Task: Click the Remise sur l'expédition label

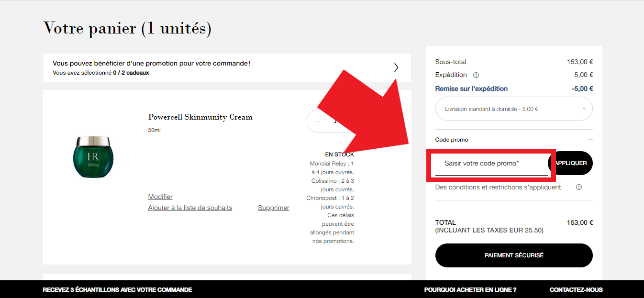Action: (471, 88)
